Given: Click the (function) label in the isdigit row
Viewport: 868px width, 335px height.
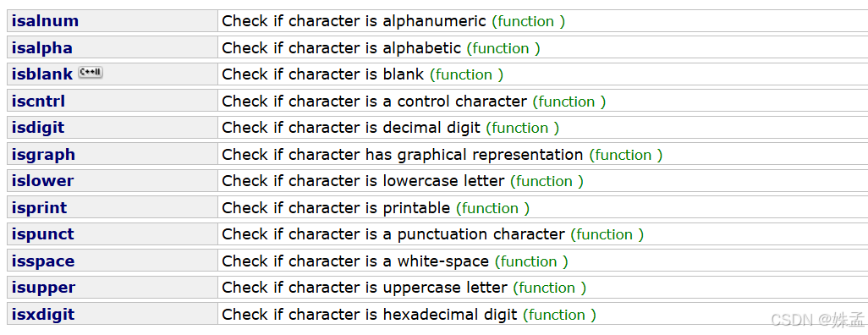Looking at the screenshot, I should 523,128.
